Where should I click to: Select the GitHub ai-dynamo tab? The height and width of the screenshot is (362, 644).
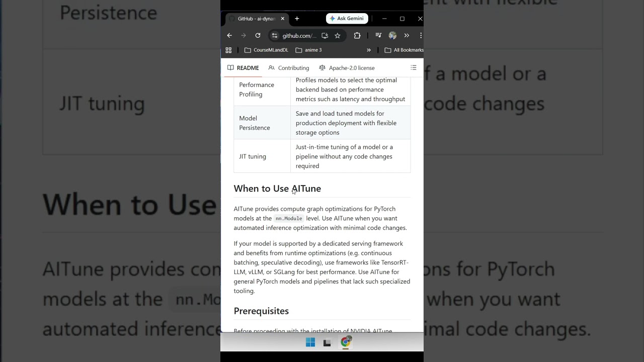[256, 19]
